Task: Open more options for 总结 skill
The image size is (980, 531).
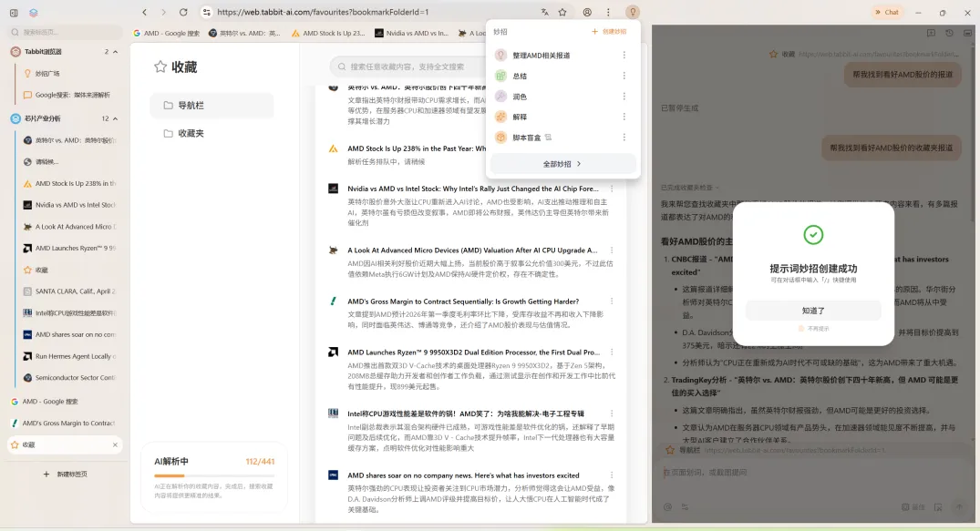Action: click(624, 76)
